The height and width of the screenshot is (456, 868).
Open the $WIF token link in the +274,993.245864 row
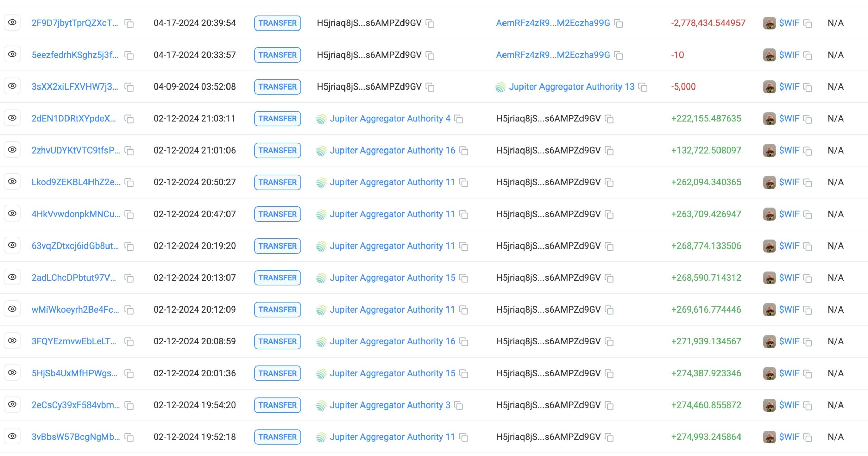click(x=789, y=437)
